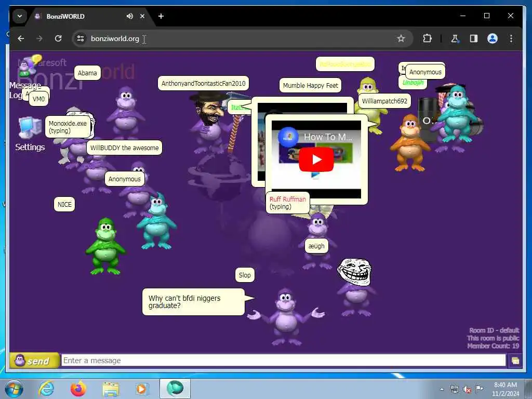The image size is (532, 399).
Task: Open the muted volume tray icon
Action: 467,389
